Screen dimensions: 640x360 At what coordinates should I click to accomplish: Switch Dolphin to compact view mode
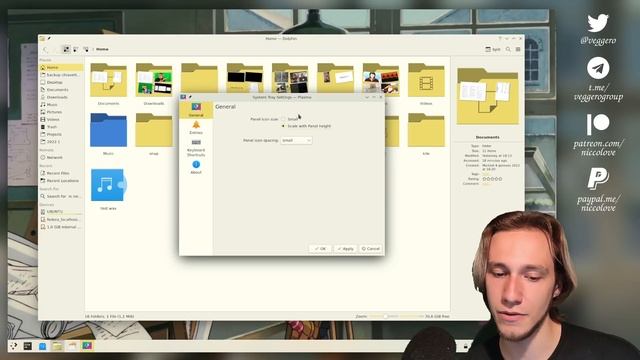click(x=76, y=49)
